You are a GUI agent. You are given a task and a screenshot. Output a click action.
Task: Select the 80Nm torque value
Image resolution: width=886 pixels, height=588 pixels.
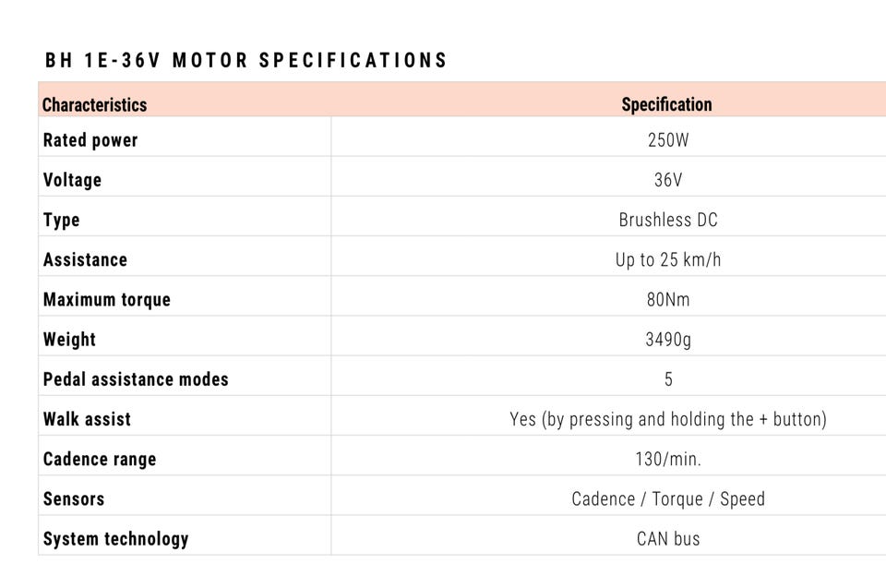668,299
